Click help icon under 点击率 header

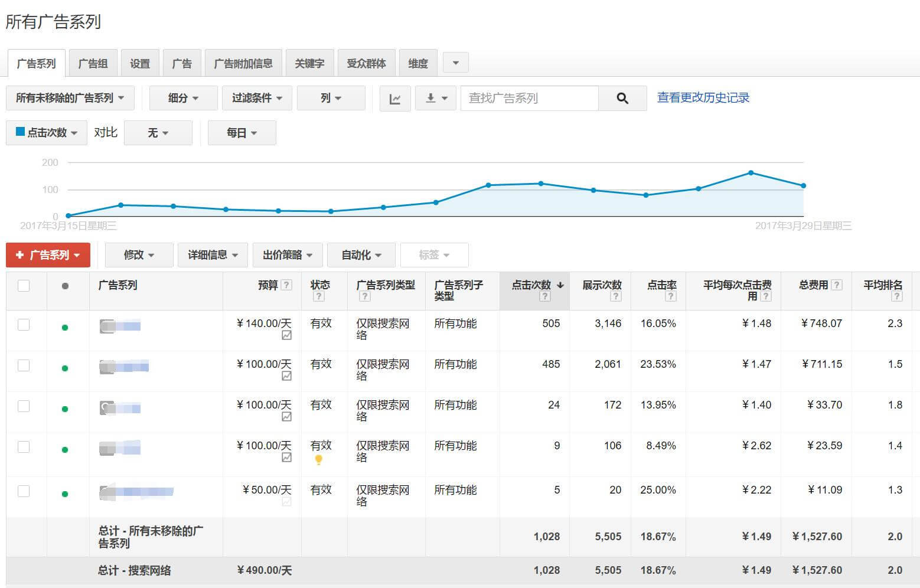[671, 296]
